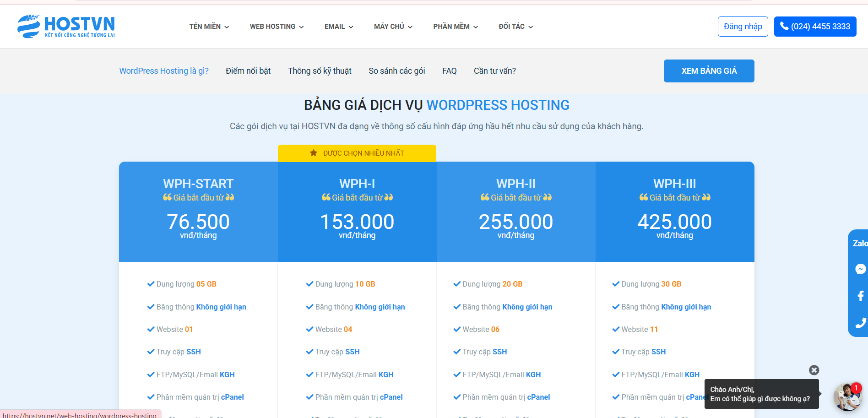Expand the TÊN MIỀN dropdown menu

[209, 27]
